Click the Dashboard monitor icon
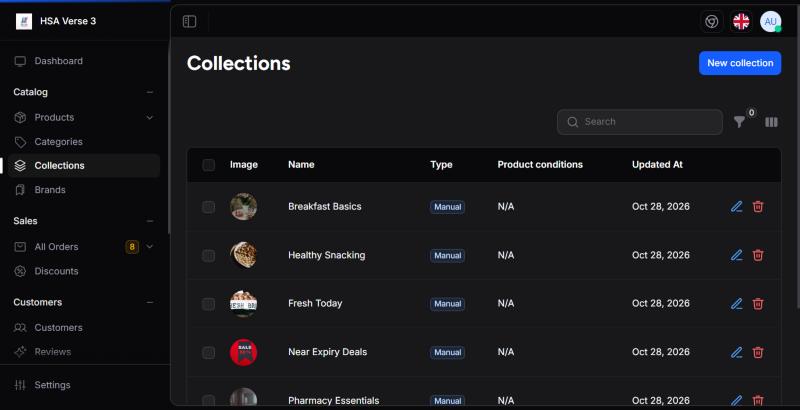 (20, 61)
